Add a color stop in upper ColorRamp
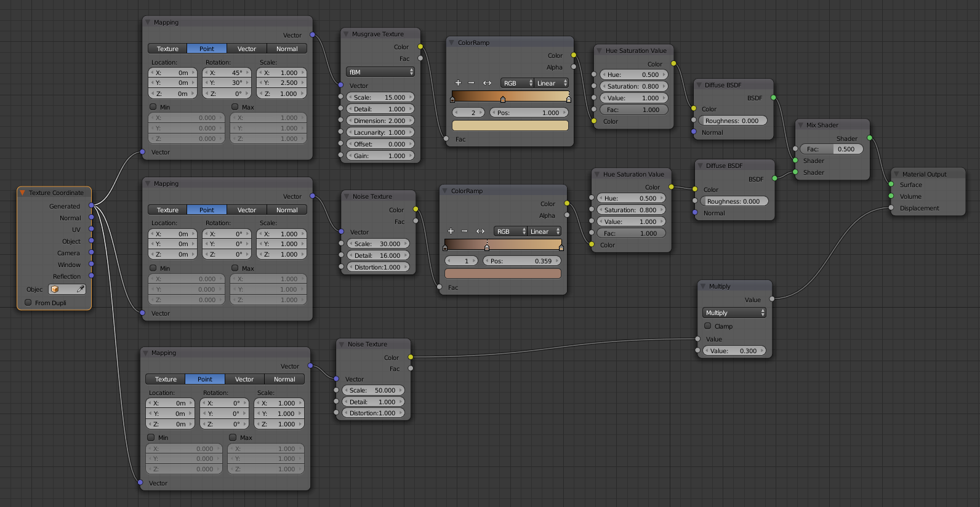 coord(458,83)
